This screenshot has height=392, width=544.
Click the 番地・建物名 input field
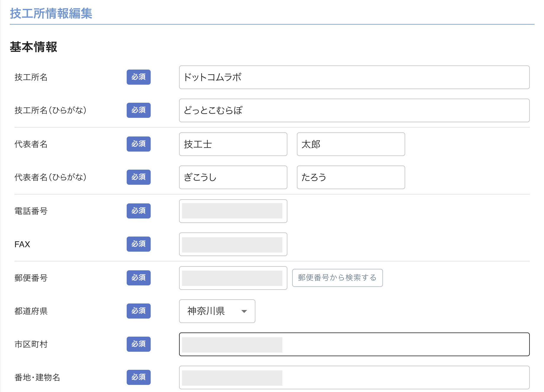click(x=354, y=377)
